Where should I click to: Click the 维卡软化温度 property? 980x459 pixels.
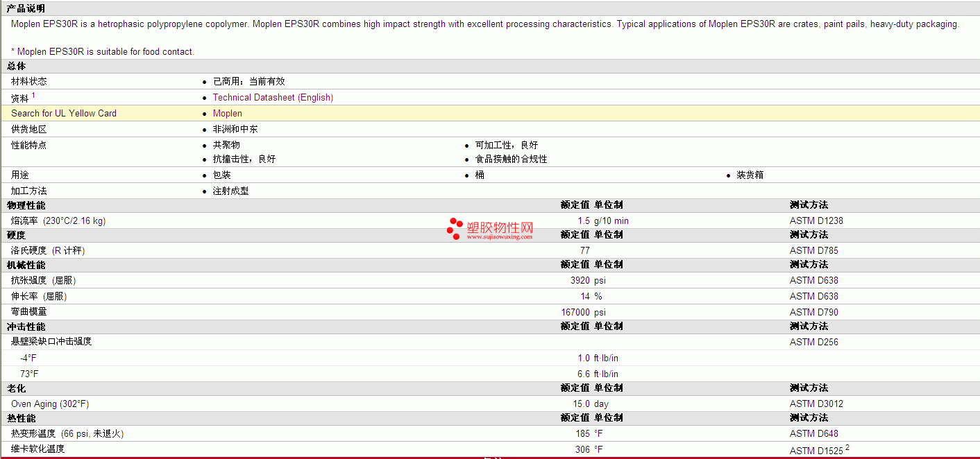click(38, 449)
